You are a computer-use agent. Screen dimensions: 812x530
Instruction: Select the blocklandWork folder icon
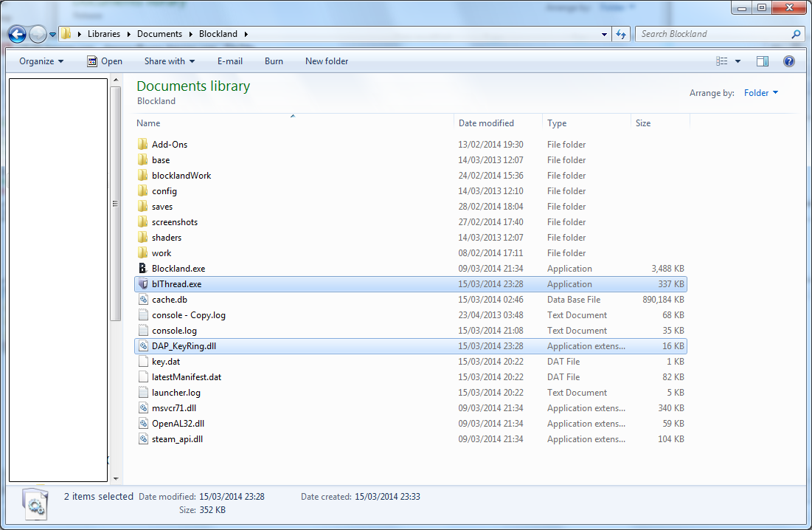pyautogui.click(x=143, y=176)
